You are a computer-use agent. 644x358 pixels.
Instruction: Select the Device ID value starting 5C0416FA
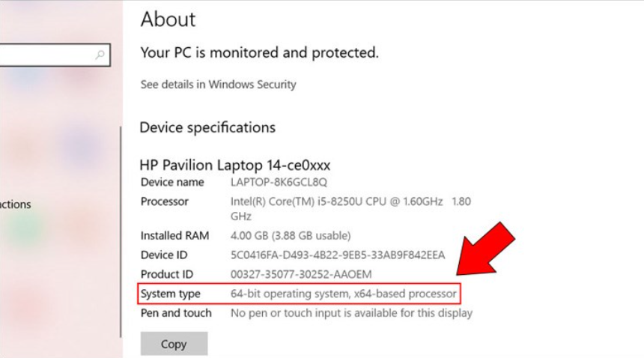[x=337, y=255]
